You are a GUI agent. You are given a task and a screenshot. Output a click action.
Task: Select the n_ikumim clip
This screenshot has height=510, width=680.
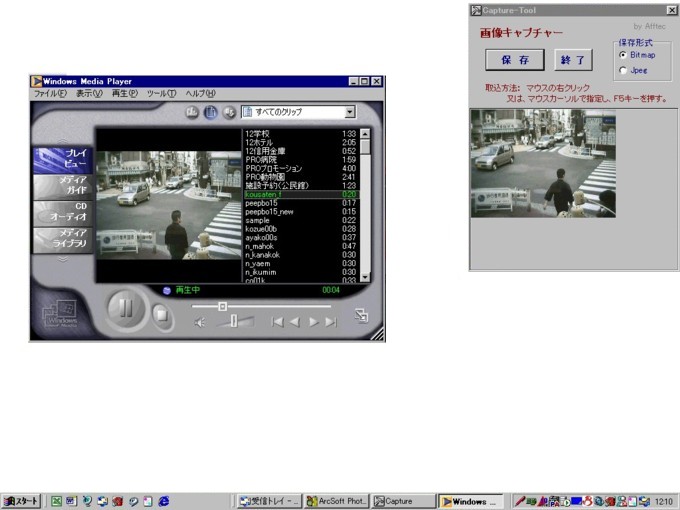(x=300, y=273)
